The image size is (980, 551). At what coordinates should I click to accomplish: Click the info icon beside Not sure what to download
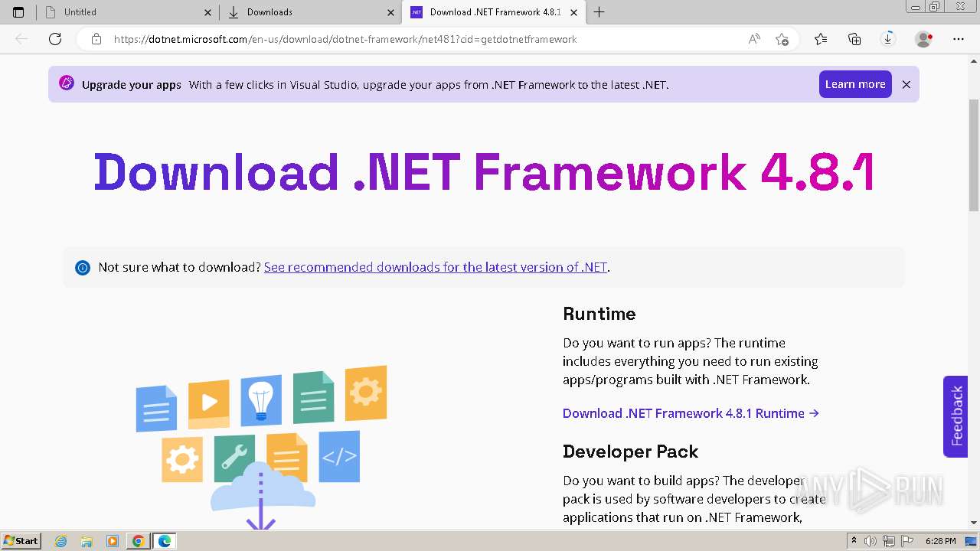click(x=83, y=267)
